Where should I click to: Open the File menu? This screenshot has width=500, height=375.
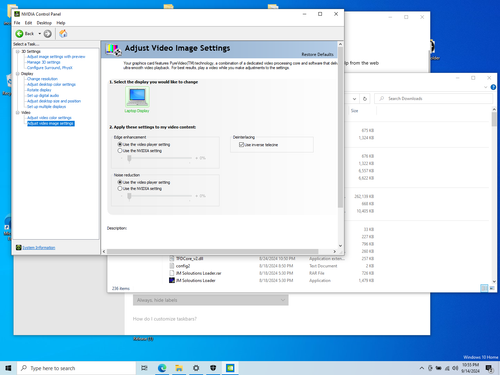pos(17,23)
